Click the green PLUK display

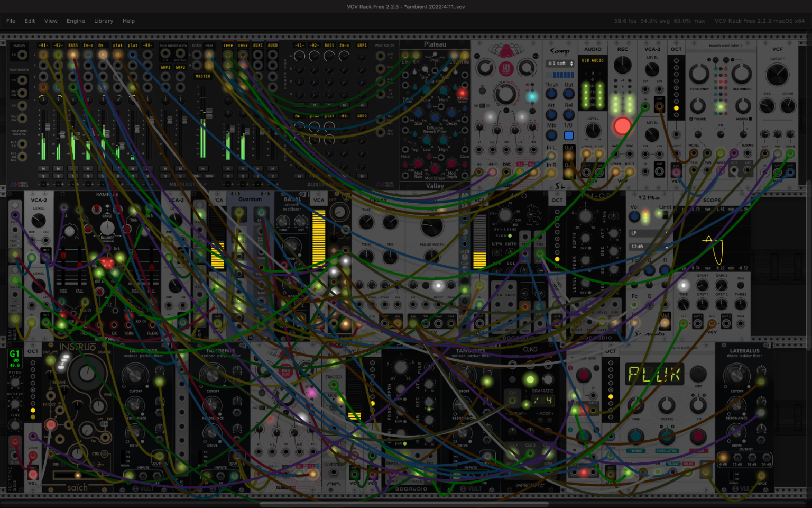coord(654,374)
